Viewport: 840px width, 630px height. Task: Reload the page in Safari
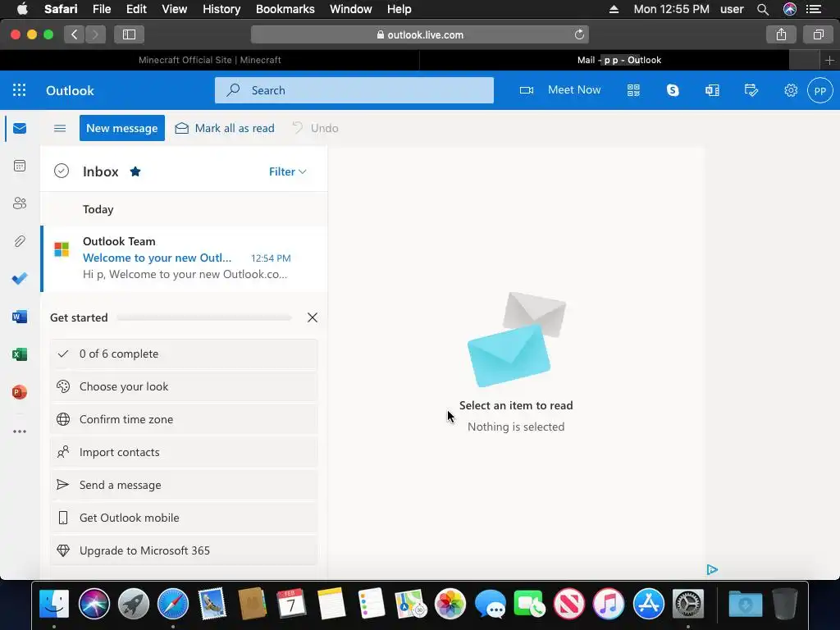pyautogui.click(x=579, y=34)
